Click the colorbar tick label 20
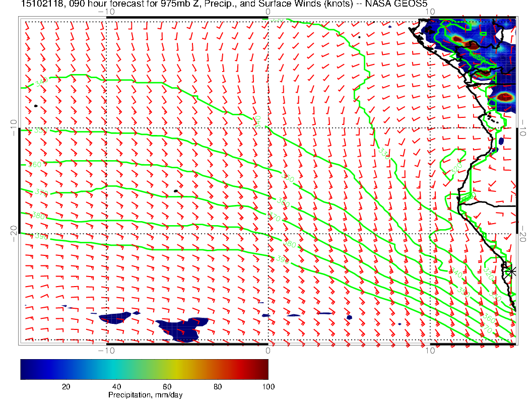Image resolution: width=532 pixels, height=411 pixels. click(x=65, y=386)
